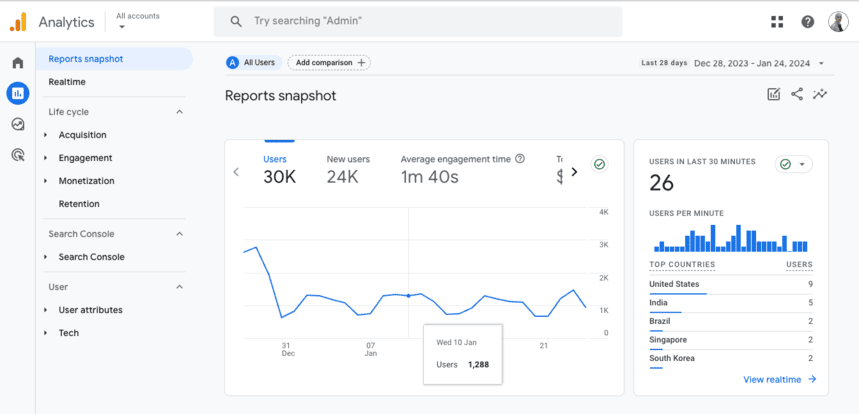Click the date range Dec 28, 2023 - Jan 24, 2024
The width and height of the screenshot is (859, 414).
point(752,64)
